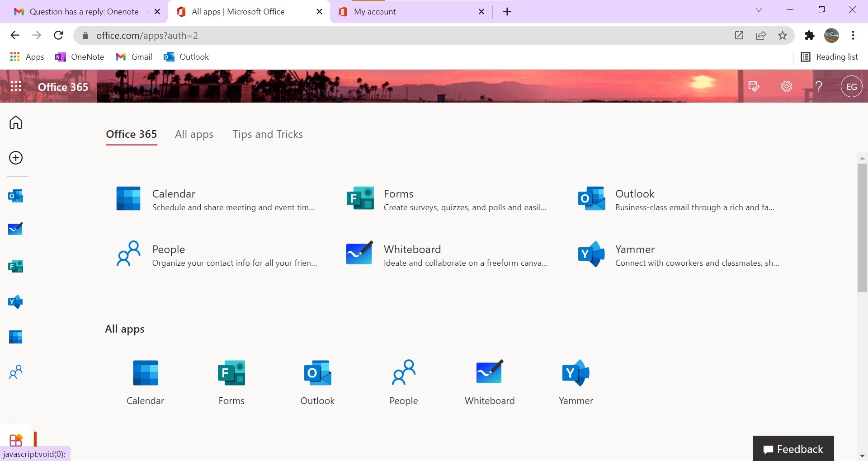868x461 pixels.
Task: Open the Yammer card with coworkers description
Action: coord(679,254)
